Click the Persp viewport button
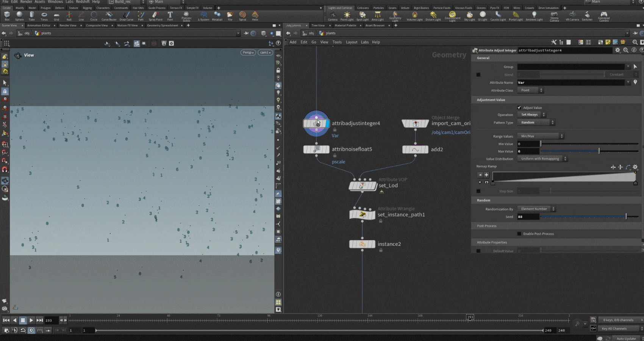The image size is (644, 341). (248, 53)
